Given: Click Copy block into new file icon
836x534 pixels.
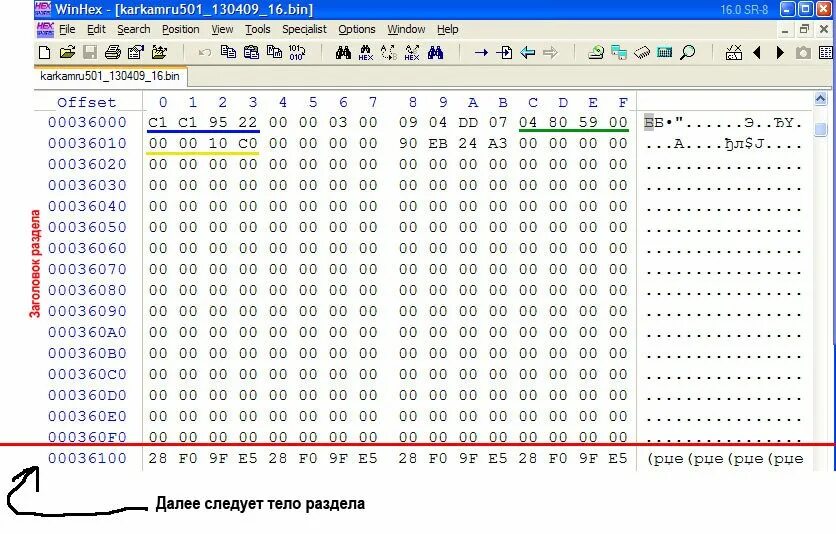Looking at the screenshot, I should pyautogui.click(x=274, y=52).
